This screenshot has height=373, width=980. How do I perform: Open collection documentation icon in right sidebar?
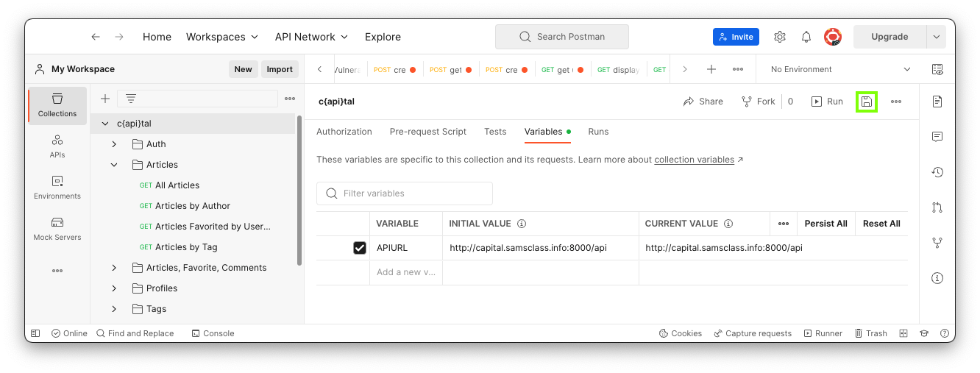(937, 102)
